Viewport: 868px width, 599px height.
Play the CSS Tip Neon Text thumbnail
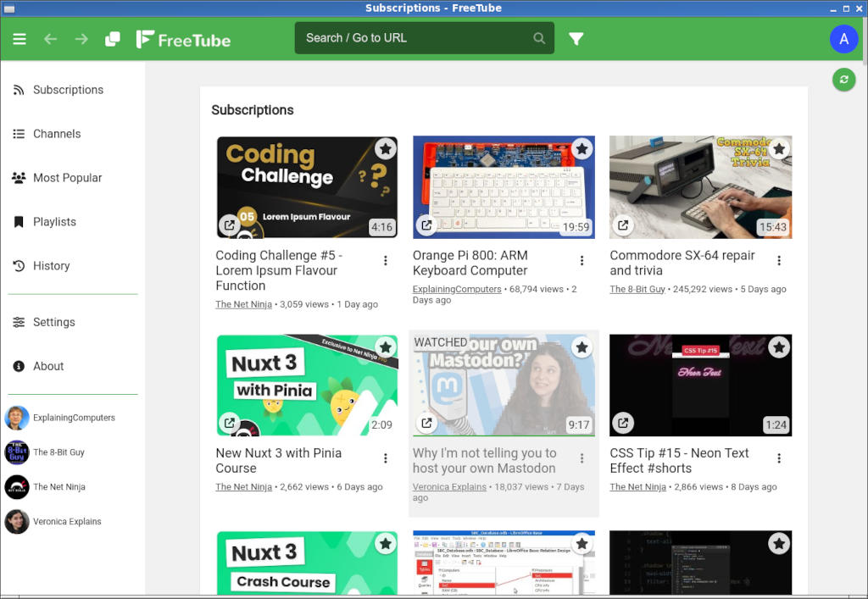701,385
